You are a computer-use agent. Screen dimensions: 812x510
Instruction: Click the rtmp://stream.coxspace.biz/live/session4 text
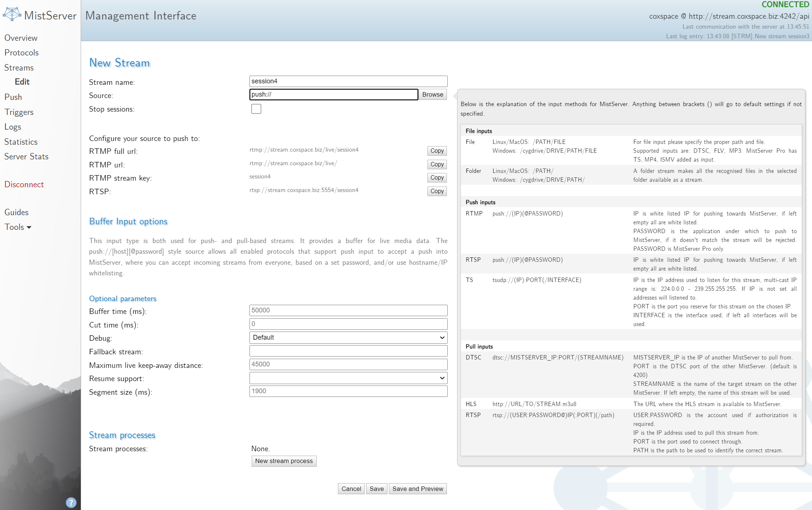304,150
